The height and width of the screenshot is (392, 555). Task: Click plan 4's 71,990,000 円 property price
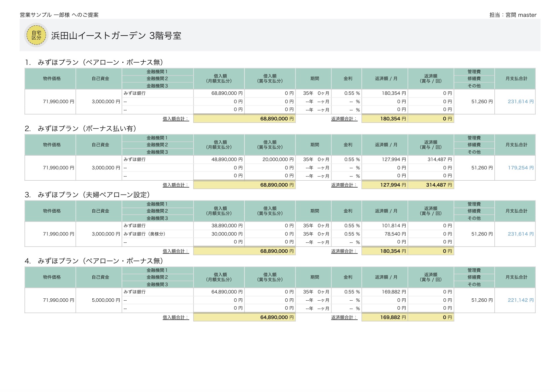tap(59, 300)
